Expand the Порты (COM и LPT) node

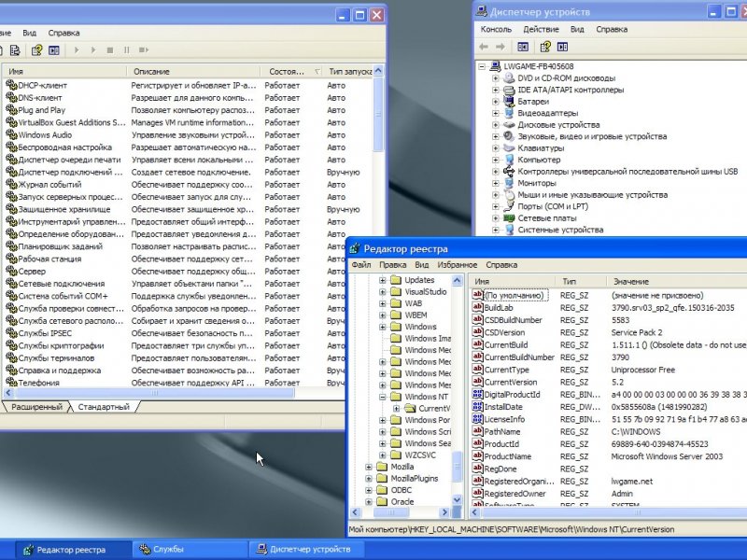click(496, 206)
